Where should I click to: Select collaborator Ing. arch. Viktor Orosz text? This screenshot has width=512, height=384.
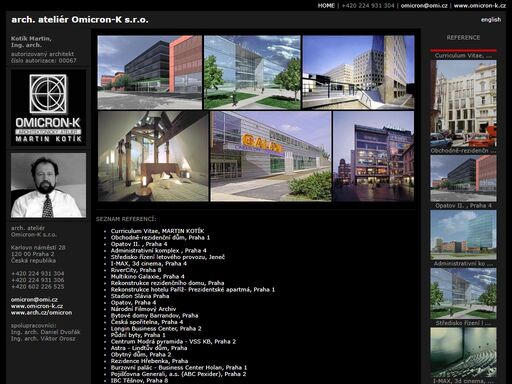[43, 339]
